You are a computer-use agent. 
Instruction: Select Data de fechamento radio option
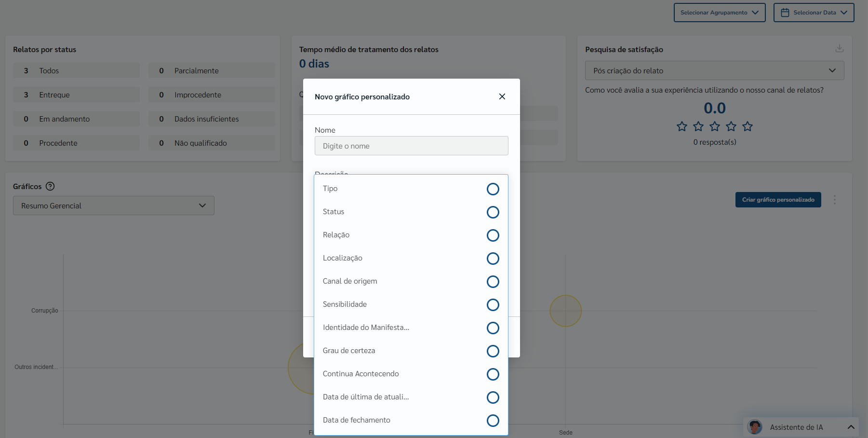(493, 421)
